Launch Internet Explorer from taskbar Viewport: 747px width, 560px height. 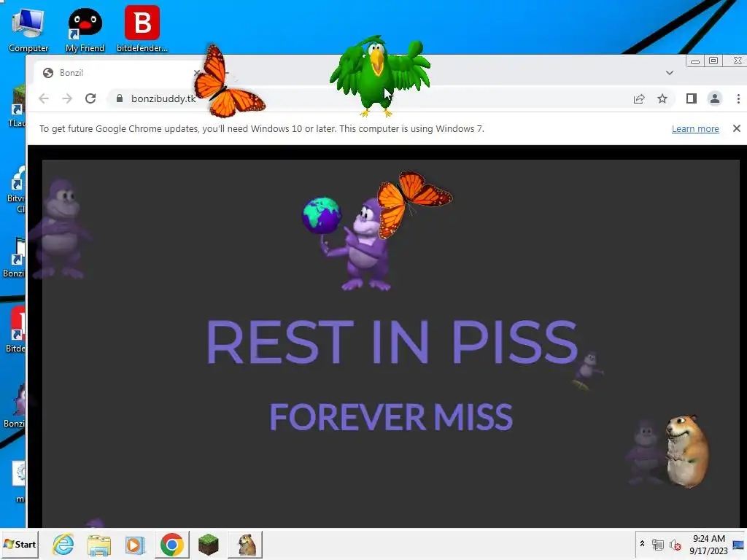coord(63,544)
